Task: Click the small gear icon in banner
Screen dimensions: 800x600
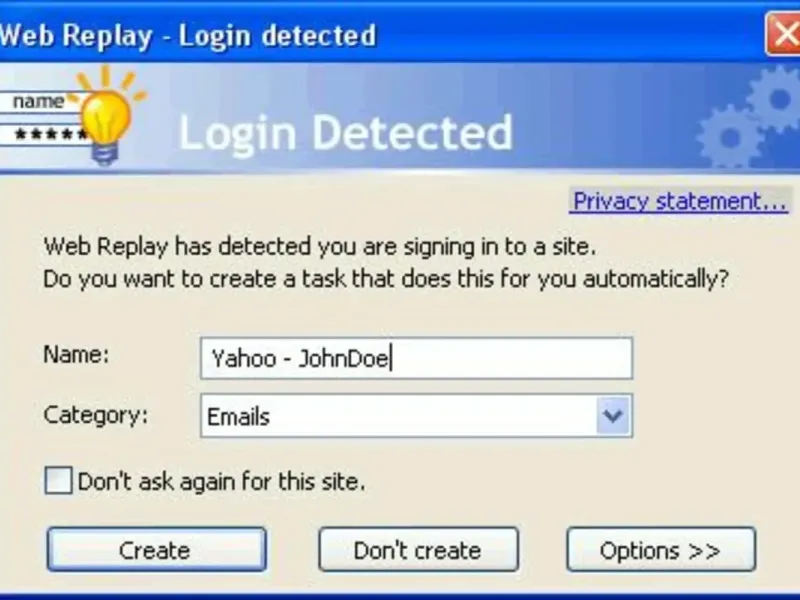Action: point(730,137)
